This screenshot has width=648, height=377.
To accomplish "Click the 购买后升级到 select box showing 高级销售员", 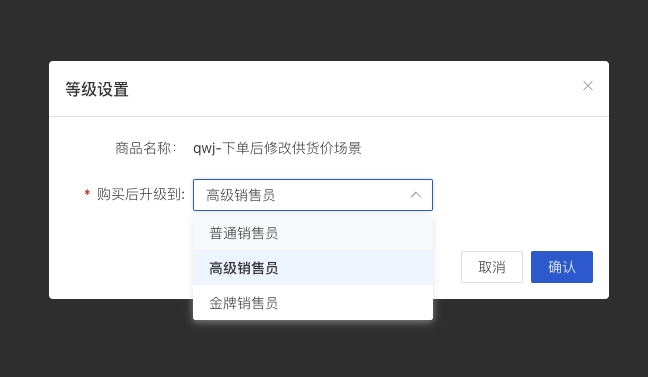I will 313,195.
